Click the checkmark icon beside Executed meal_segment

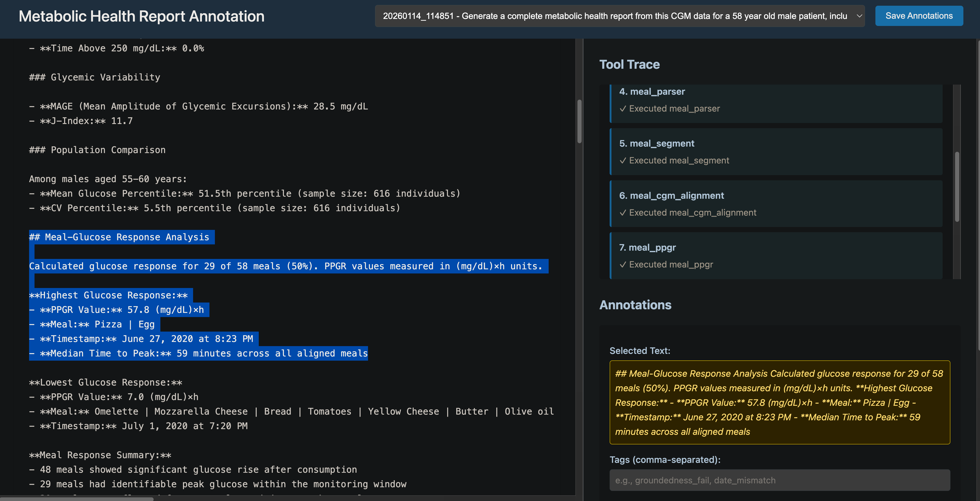click(x=623, y=160)
